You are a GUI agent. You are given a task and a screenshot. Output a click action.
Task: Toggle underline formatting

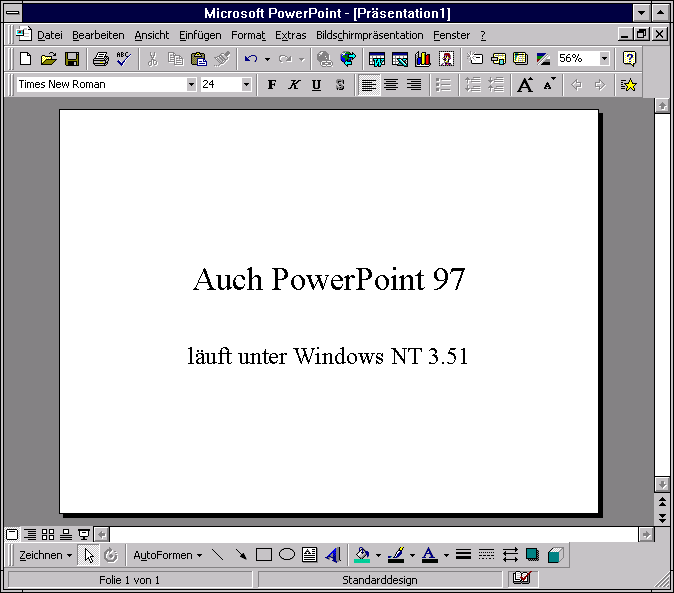(316, 85)
